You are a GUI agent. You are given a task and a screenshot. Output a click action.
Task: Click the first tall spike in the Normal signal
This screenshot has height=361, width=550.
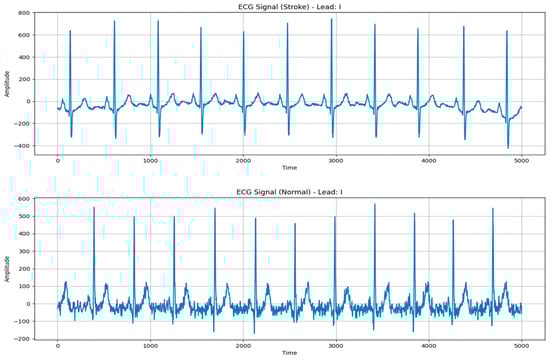point(94,208)
